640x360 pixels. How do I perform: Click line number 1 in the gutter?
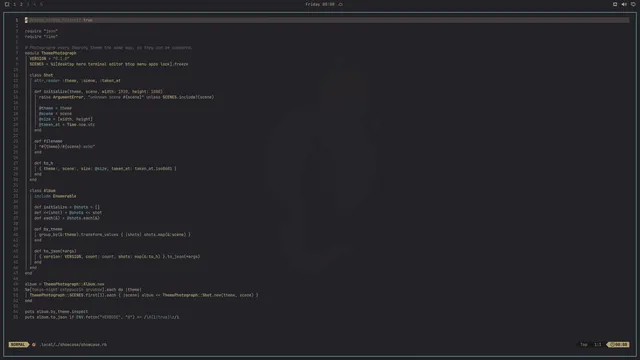point(17,20)
